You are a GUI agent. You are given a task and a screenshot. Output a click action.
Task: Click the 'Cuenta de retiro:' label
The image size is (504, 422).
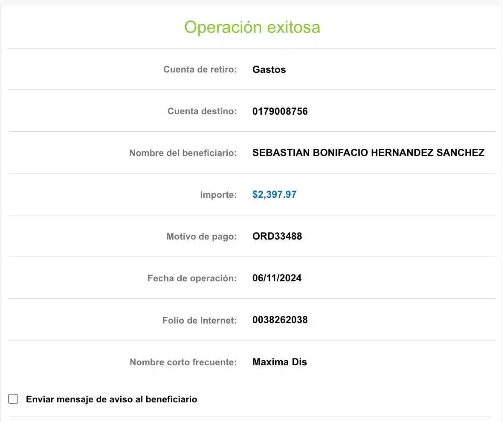coord(200,69)
